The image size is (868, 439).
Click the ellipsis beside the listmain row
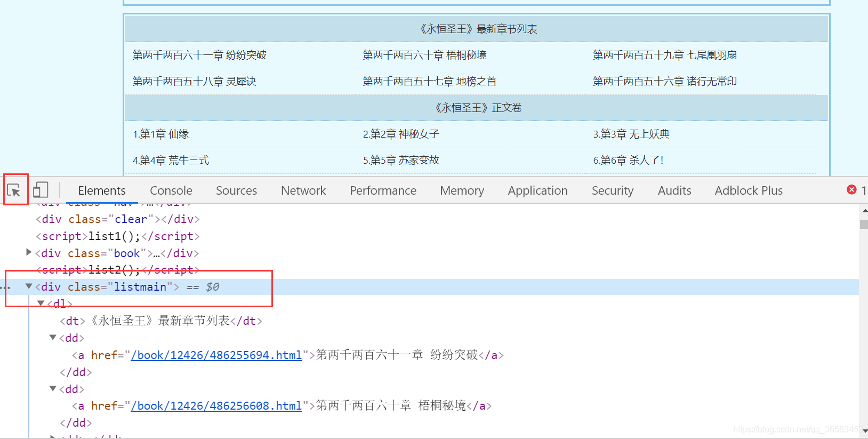[6, 288]
